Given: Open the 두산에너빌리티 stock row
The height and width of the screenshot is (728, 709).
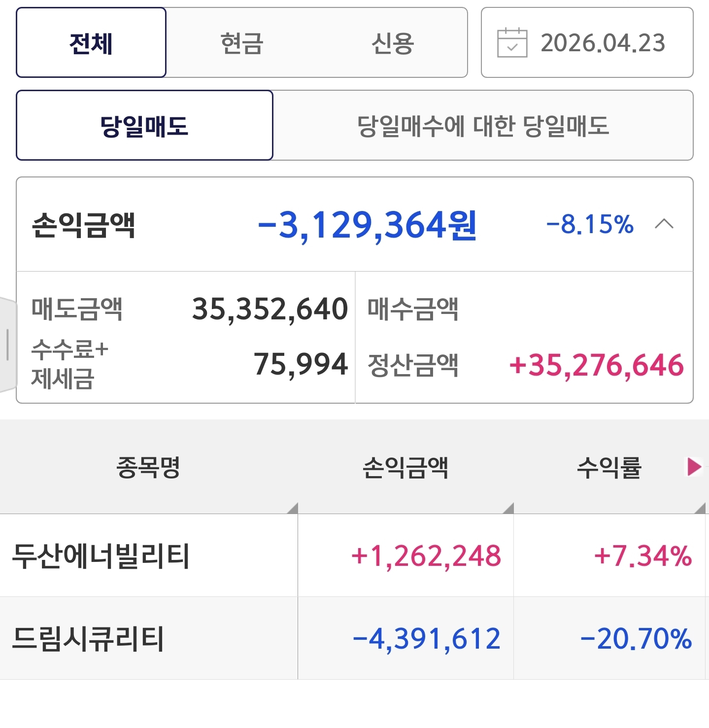Looking at the screenshot, I should [x=101, y=556].
